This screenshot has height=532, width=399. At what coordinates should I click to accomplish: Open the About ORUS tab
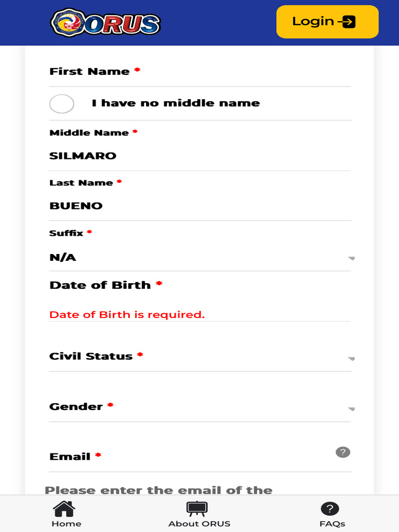tap(199, 514)
